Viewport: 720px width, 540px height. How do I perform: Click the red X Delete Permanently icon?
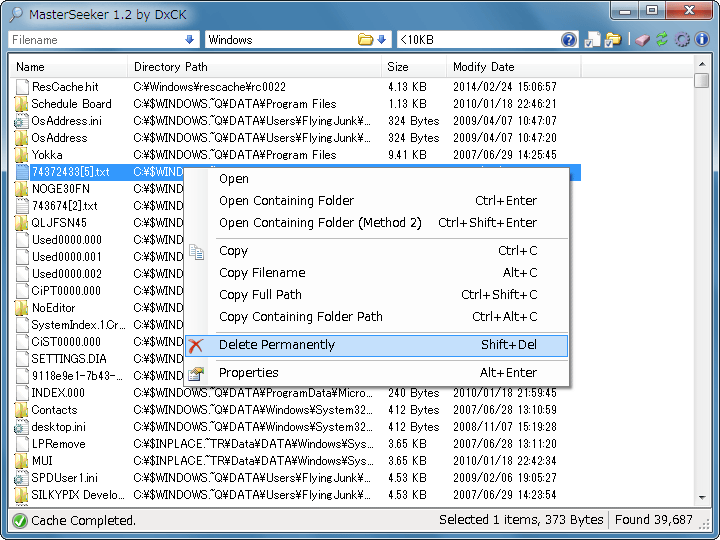(x=196, y=345)
